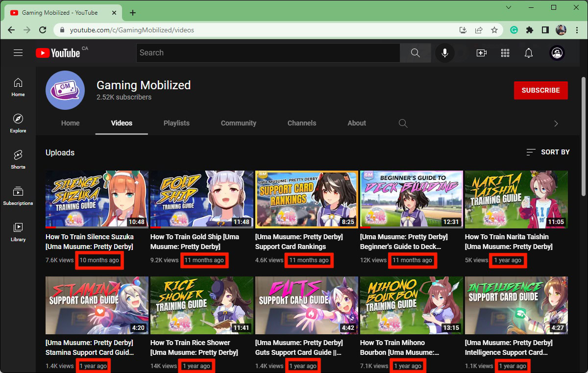588x373 pixels.
Task: Search within the channel magnifier icon
Action: coord(403,124)
